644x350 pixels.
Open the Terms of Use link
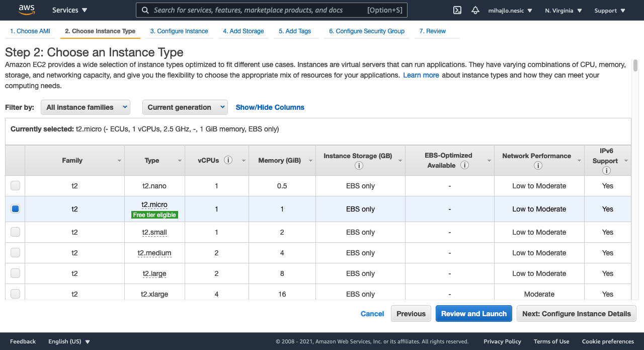coord(551,341)
